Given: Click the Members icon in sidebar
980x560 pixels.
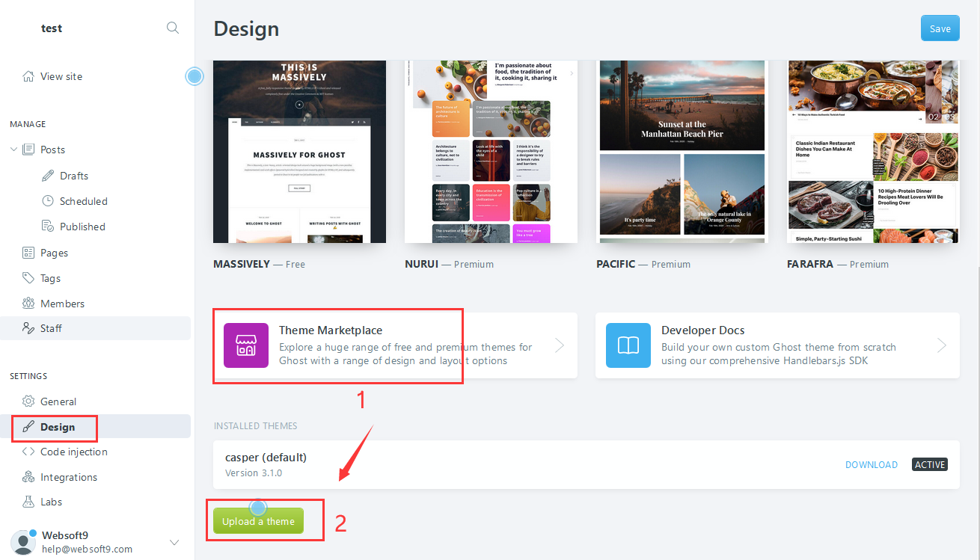Looking at the screenshot, I should (28, 304).
